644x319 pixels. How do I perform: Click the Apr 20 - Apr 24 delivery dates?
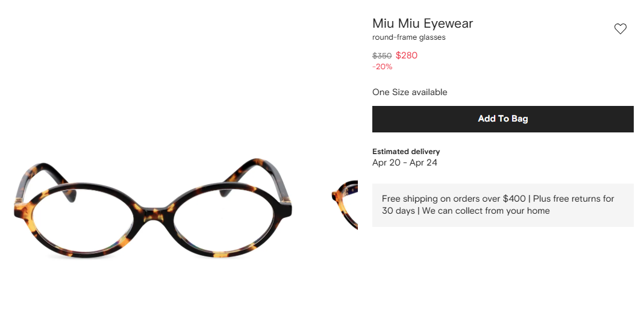pyautogui.click(x=405, y=163)
